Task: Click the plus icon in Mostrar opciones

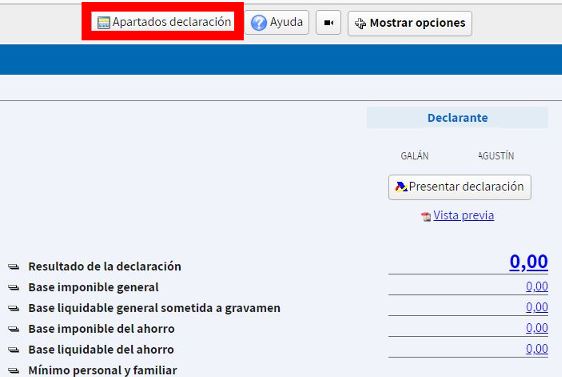Action: (x=360, y=23)
